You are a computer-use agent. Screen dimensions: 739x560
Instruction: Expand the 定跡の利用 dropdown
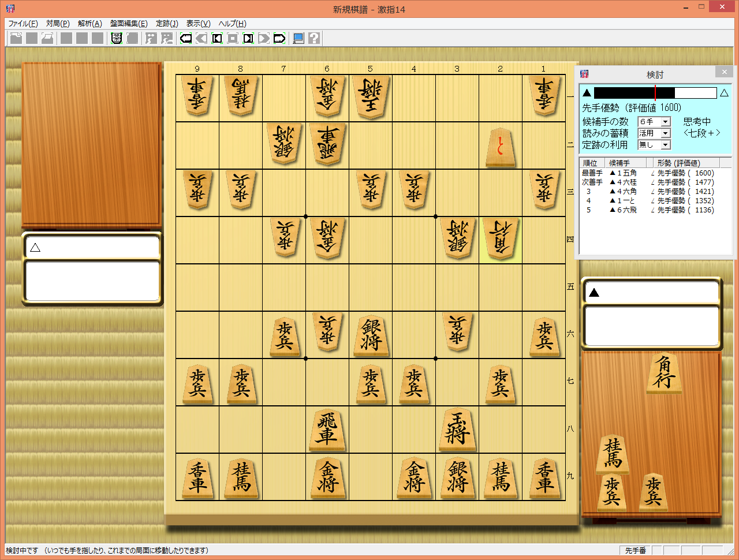pos(665,145)
